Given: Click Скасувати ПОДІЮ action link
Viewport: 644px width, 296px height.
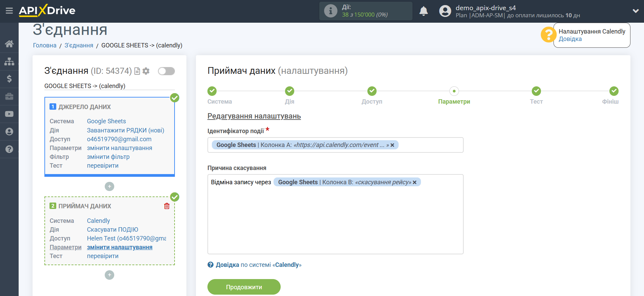Looking at the screenshot, I should (113, 230).
